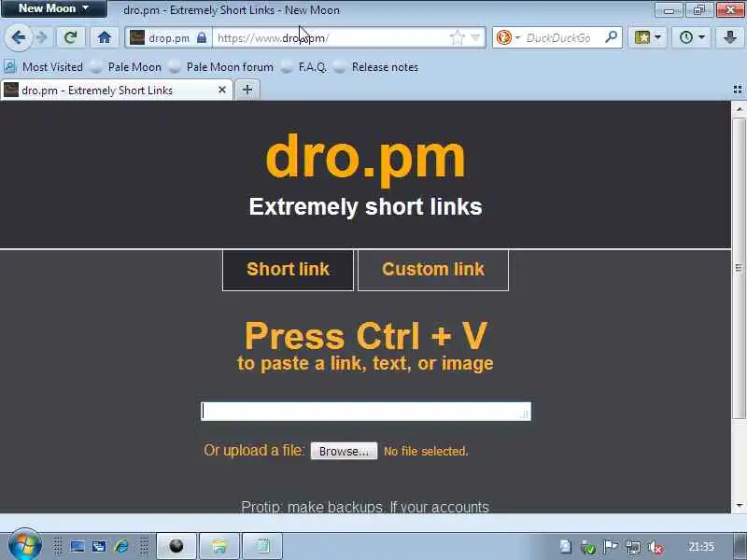Click Show Desktop quick launch icon
Image resolution: width=747 pixels, height=560 pixels.
tap(78, 546)
